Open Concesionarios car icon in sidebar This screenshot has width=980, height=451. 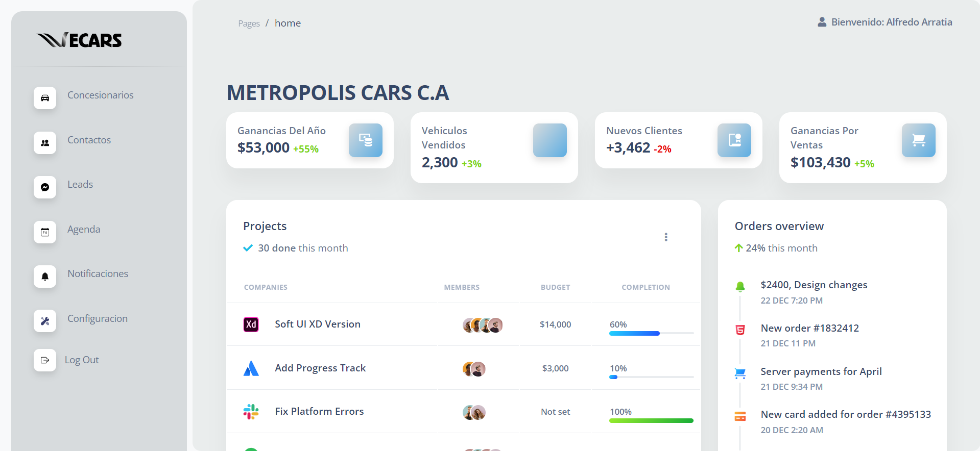tap(45, 98)
